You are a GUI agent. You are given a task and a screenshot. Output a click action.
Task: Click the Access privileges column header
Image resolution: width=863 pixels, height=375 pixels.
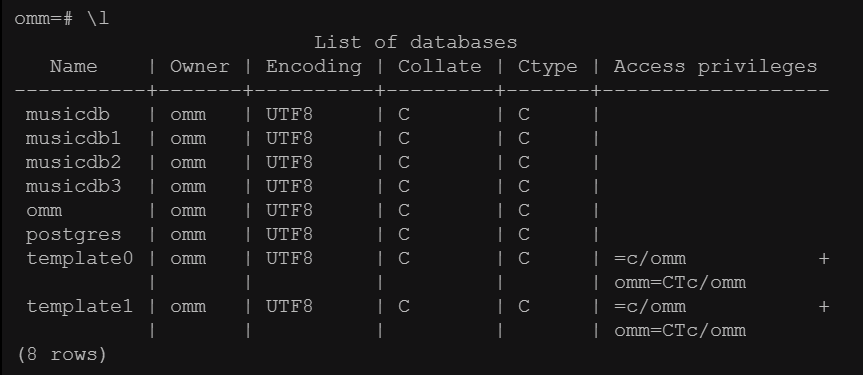point(715,67)
